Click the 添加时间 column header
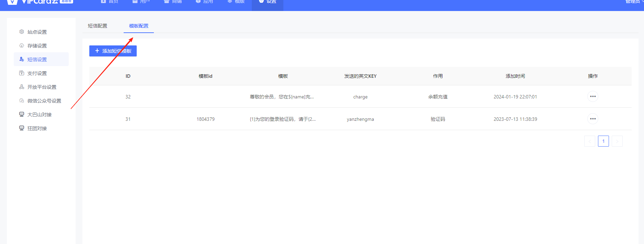The width and height of the screenshot is (644, 244). coord(515,76)
